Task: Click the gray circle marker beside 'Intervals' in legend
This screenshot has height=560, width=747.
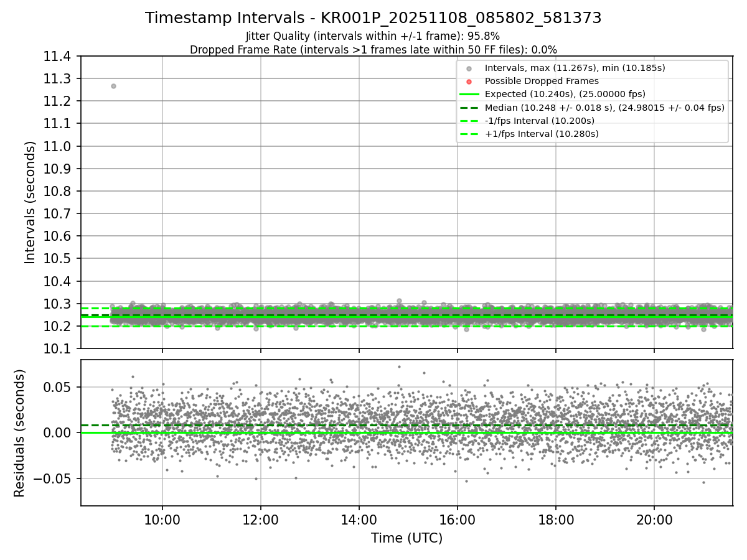Action: (469, 68)
